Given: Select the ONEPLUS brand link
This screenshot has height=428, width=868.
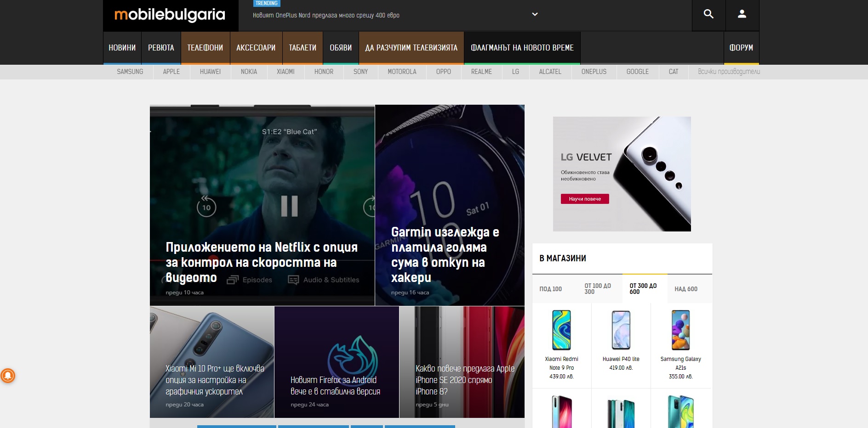Looking at the screenshot, I should click(594, 72).
